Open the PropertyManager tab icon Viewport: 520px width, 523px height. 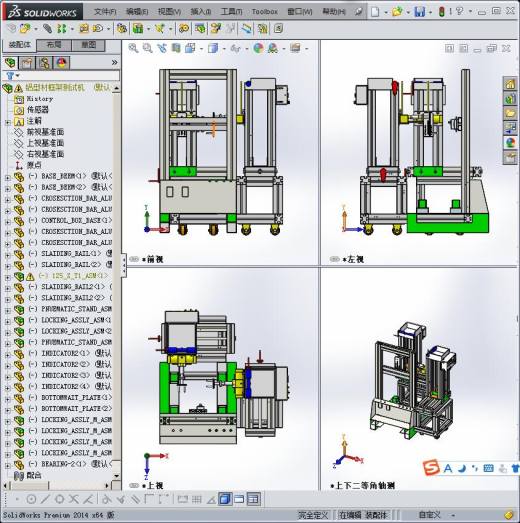tap(27, 63)
